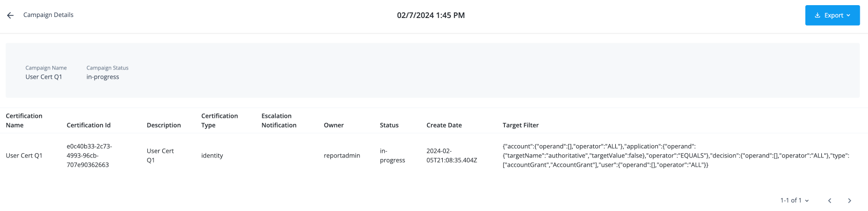Click the Owner column header
Viewport: 868px width, 211px height.
[x=333, y=125]
